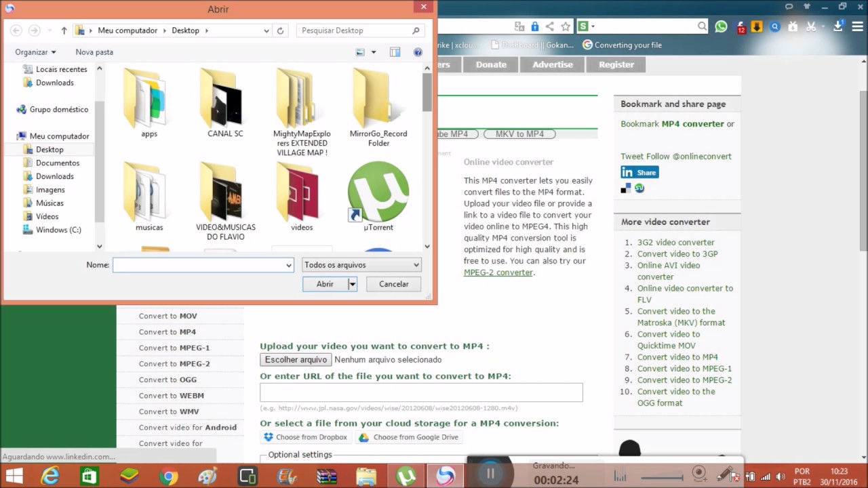
Task: Open the browser downloads icon
Action: (838, 26)
